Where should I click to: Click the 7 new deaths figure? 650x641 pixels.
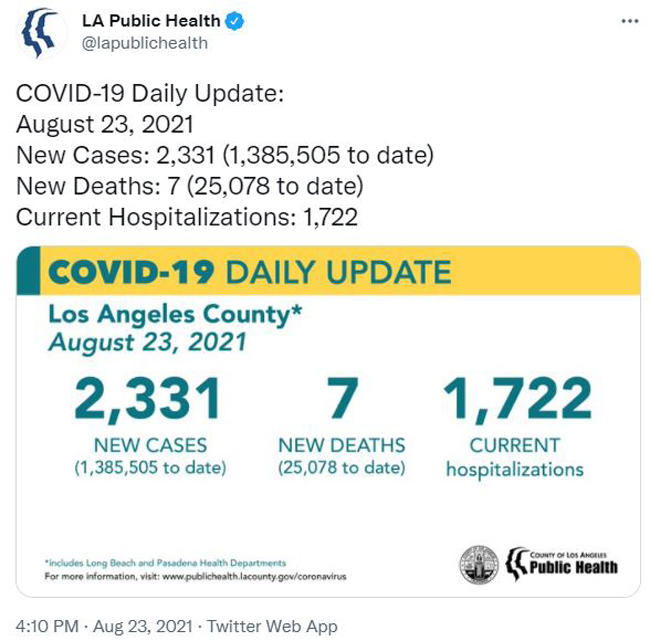coord(342,398)
